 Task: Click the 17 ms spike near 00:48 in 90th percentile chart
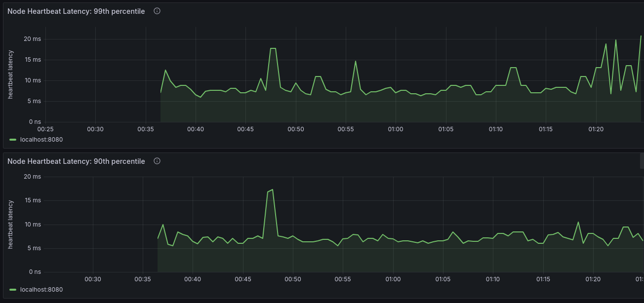[272, 189]
